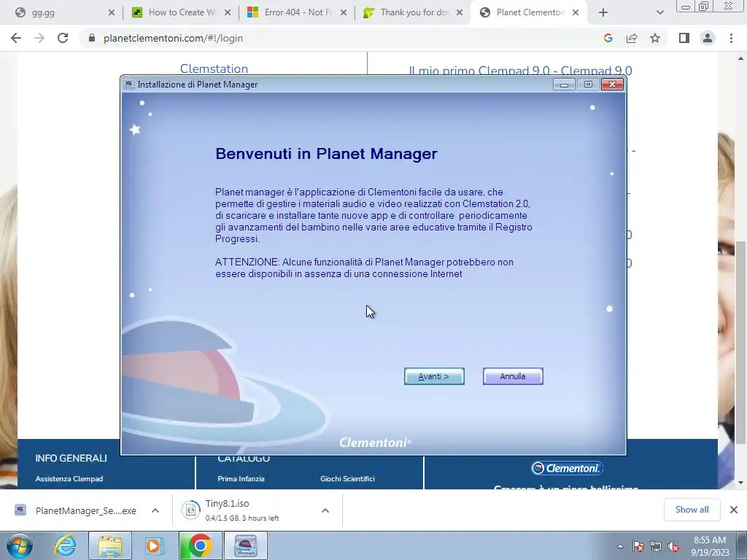Screen dimensions: 747x560
Task: Show hidden system tray icons
Action: tap(620, 546)
